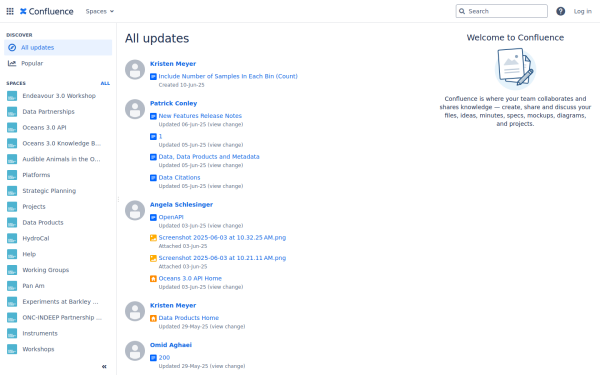Click the All updates compass icon

click(x=12, y=47)
